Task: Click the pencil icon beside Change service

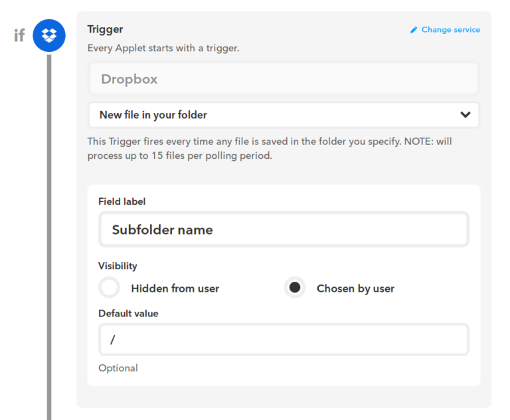Action: (414, 30)
